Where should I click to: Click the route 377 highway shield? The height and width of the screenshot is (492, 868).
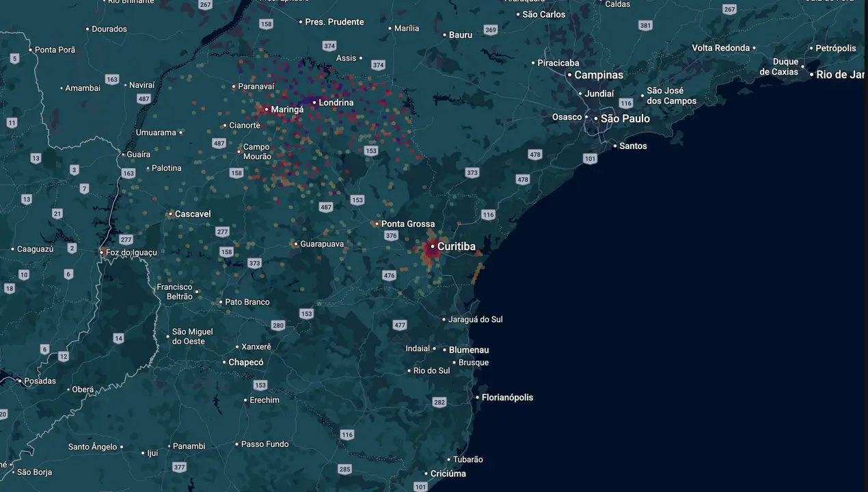click(x=179, y=467)
